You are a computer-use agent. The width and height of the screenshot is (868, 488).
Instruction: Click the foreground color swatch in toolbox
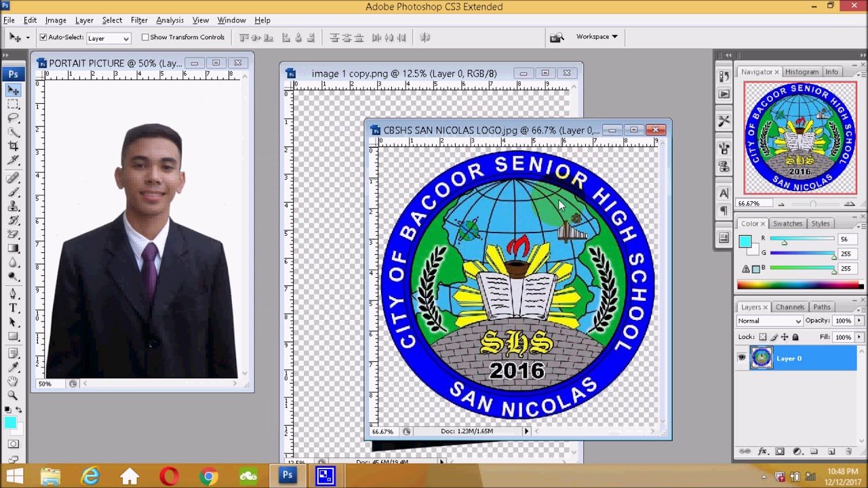[10, 424]
